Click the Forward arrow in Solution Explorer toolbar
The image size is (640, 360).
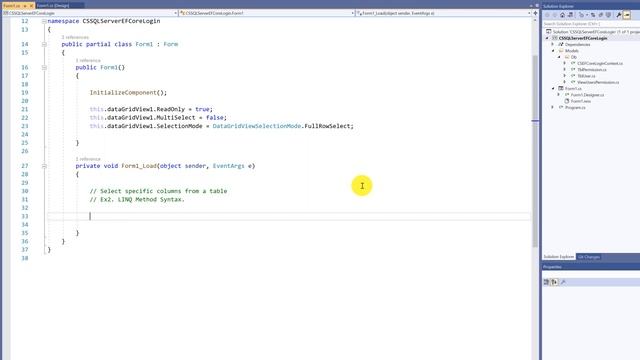(555, 15)
